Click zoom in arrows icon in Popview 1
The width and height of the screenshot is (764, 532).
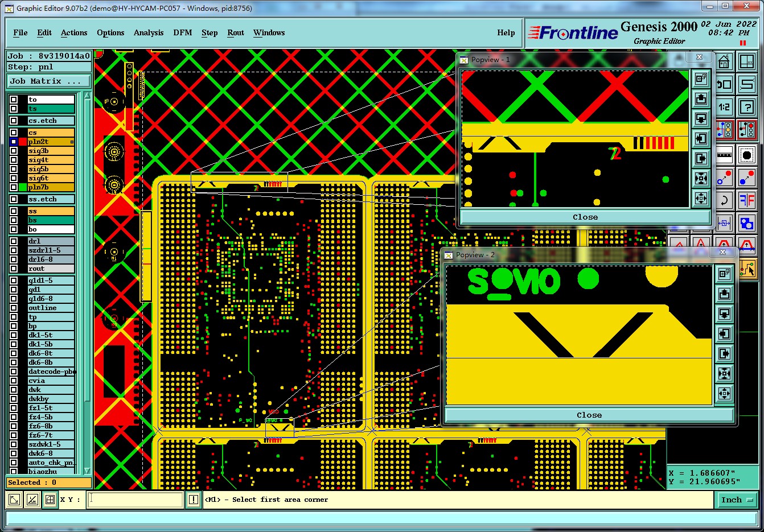[x=701, y=179]
